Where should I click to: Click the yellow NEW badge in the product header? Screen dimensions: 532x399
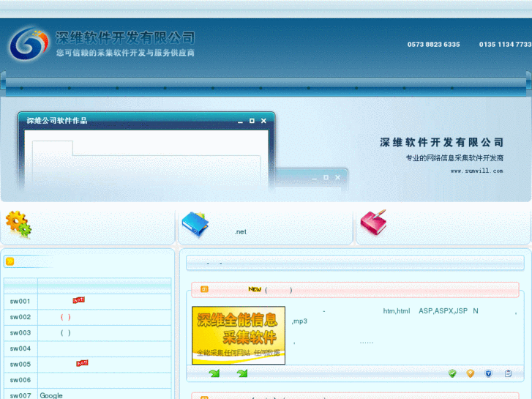255,289
